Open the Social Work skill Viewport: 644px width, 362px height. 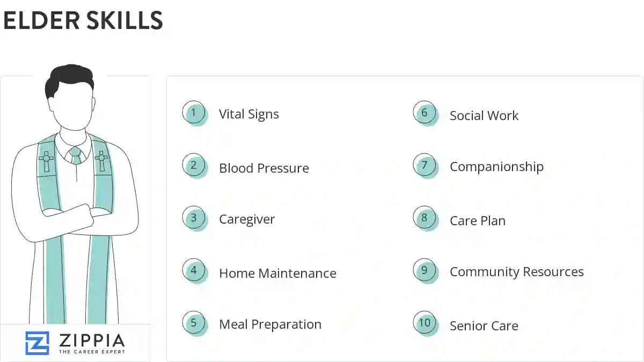coord(484,116)
